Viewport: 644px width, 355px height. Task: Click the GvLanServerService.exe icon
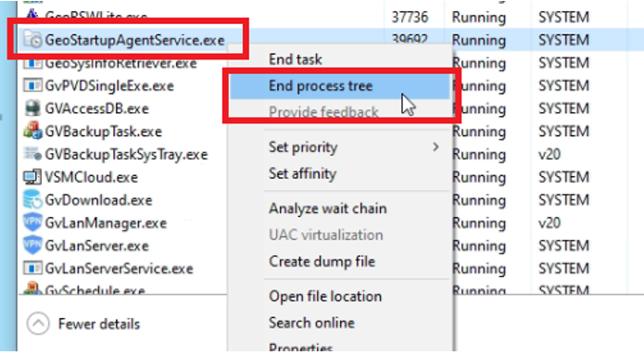click(x=32, y=268)
